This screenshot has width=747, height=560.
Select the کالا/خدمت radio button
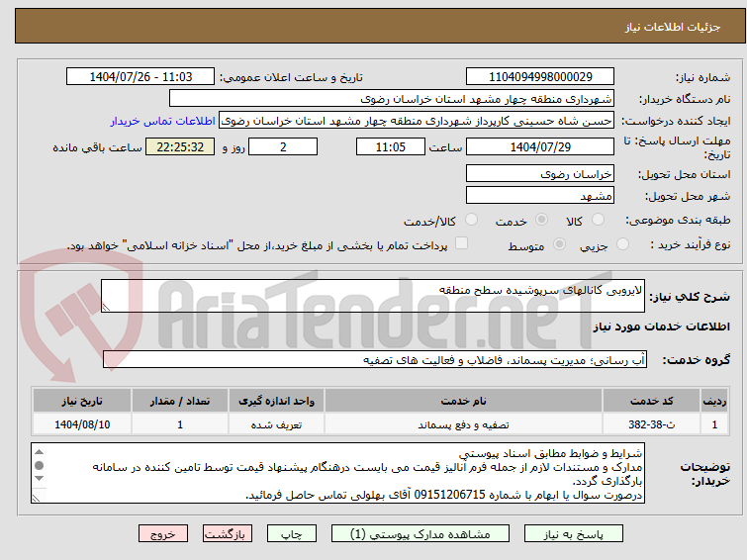coord(471,220)
